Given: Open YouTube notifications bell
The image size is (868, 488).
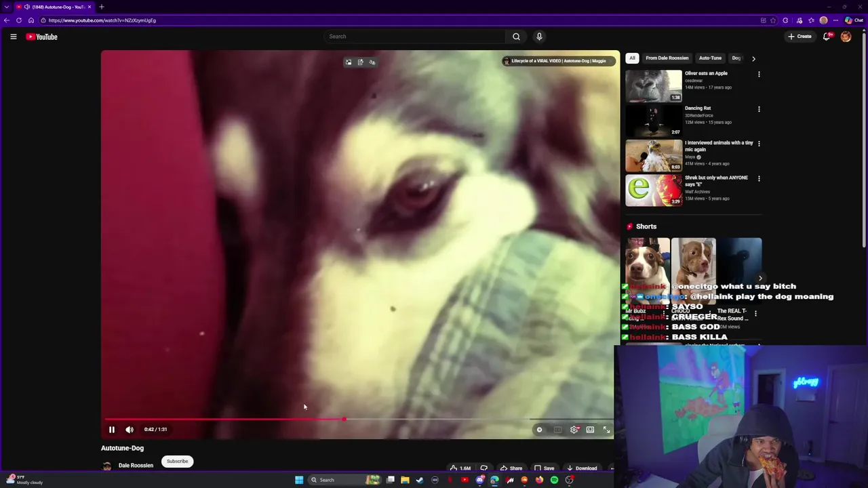Looking at the screenshot, I should point(827,37).
